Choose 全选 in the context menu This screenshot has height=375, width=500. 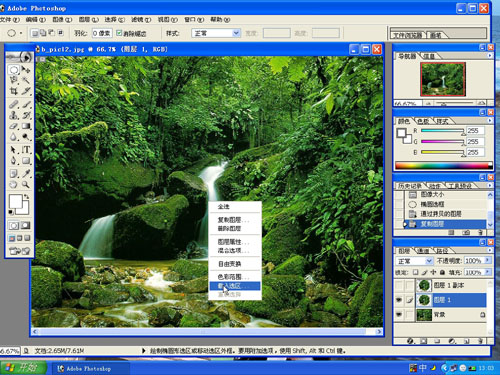pos(235,206)
